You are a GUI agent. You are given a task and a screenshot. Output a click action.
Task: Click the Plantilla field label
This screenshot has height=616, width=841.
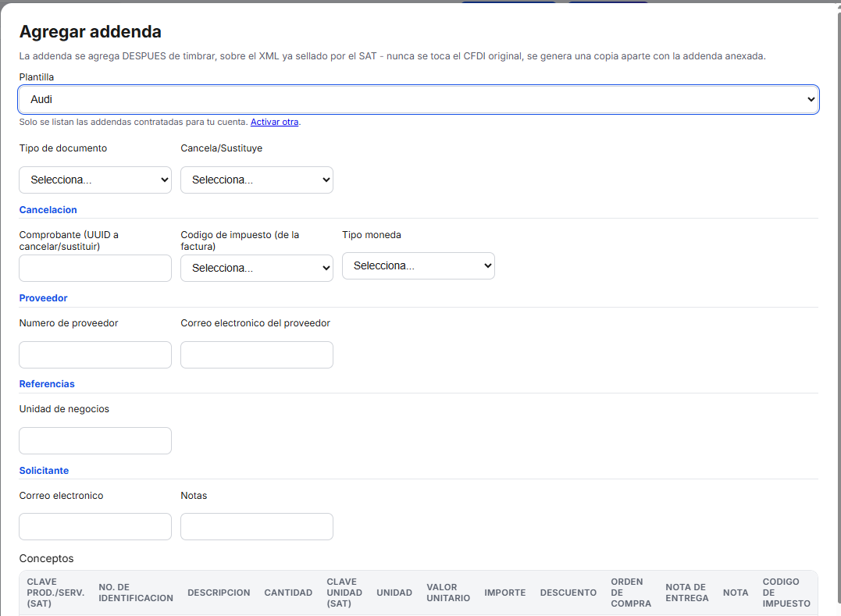pyautogui.click(x=37, y=77)
